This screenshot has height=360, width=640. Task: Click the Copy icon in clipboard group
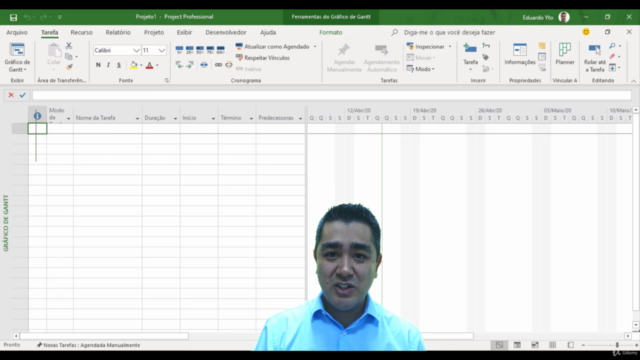(69, 56)
